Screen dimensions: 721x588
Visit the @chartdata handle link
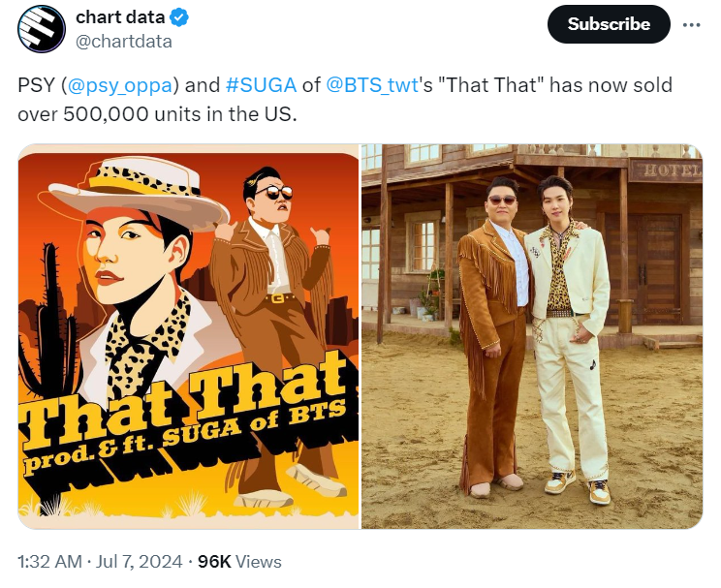point(124,42)
